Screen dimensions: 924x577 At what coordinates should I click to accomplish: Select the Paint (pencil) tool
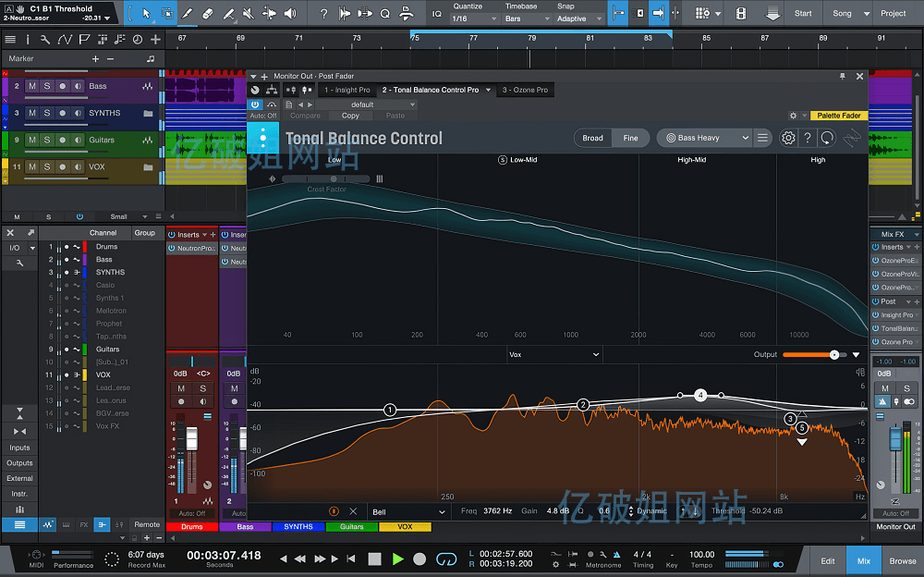tap(188, 13)
